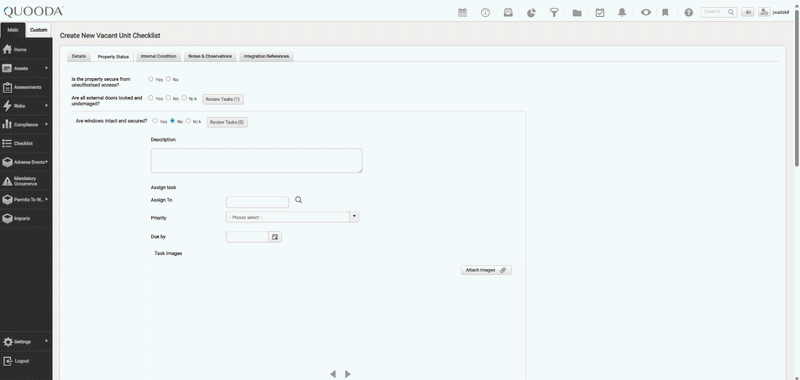This screenshot has height=380, width=800.
Task: Open the help question mark icon
Action: tap(689, 13)
